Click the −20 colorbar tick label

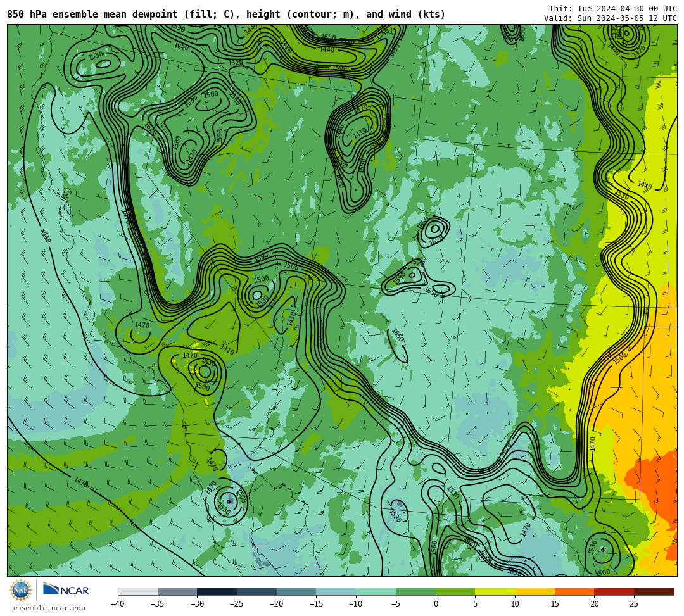coord(277,604)
